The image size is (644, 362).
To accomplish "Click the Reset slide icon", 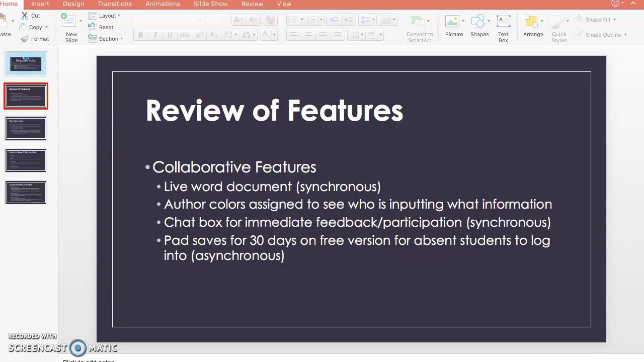I will point(92,27).
